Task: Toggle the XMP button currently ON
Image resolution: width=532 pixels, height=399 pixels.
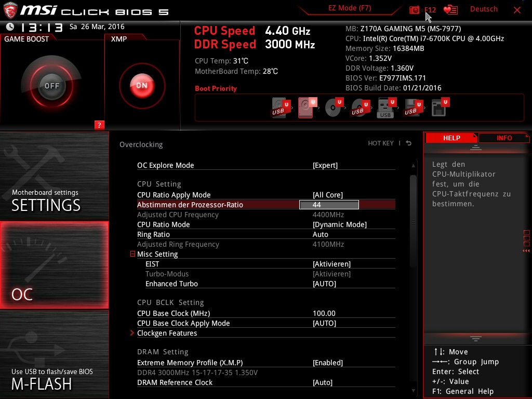Action: tap(142, 86)
